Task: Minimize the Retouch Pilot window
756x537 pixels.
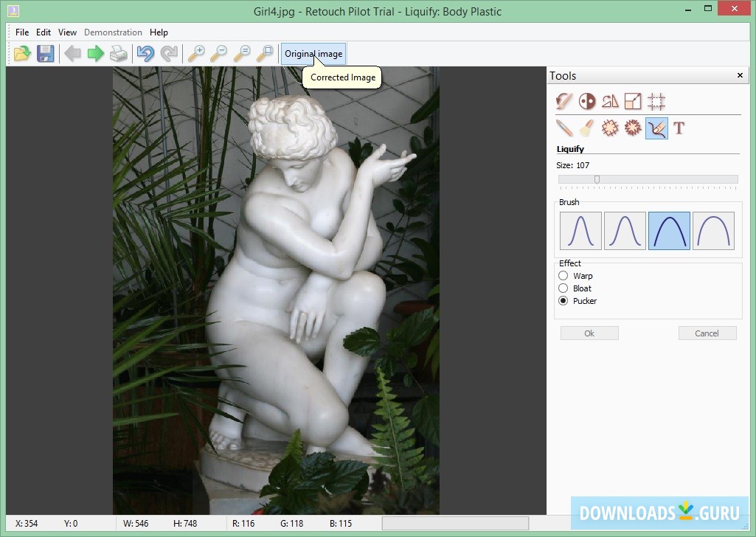Action: (690, 9)
